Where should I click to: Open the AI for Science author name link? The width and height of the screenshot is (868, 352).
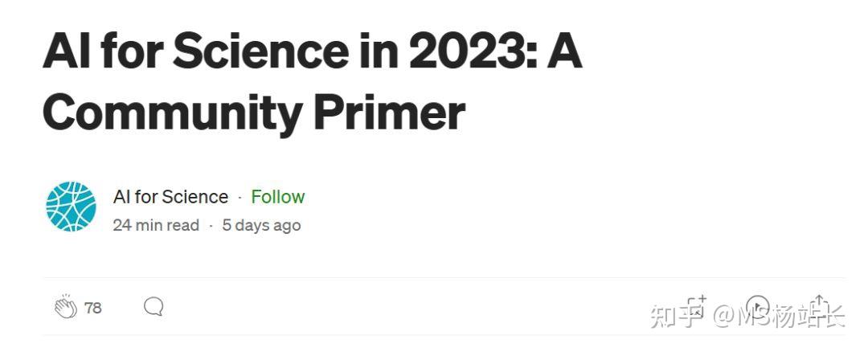pyautogui.click(x=170, y=197)
